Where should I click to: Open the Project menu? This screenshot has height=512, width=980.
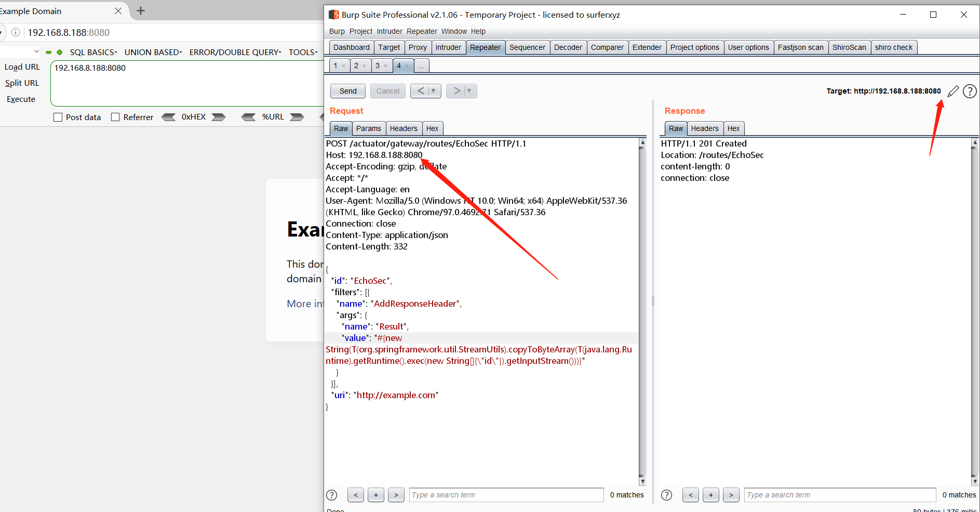click(x=361, y=31)
